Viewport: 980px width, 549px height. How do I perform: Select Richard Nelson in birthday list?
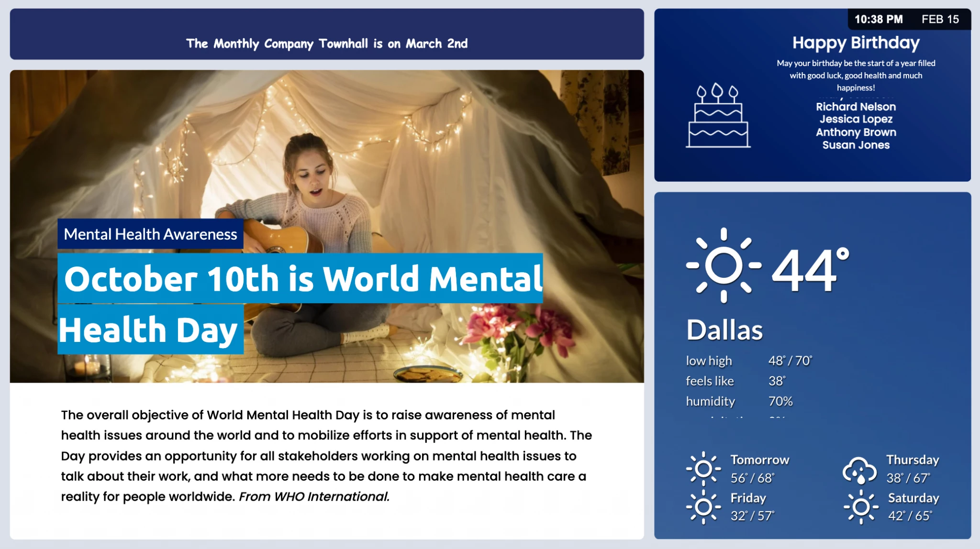click(856, 107)
